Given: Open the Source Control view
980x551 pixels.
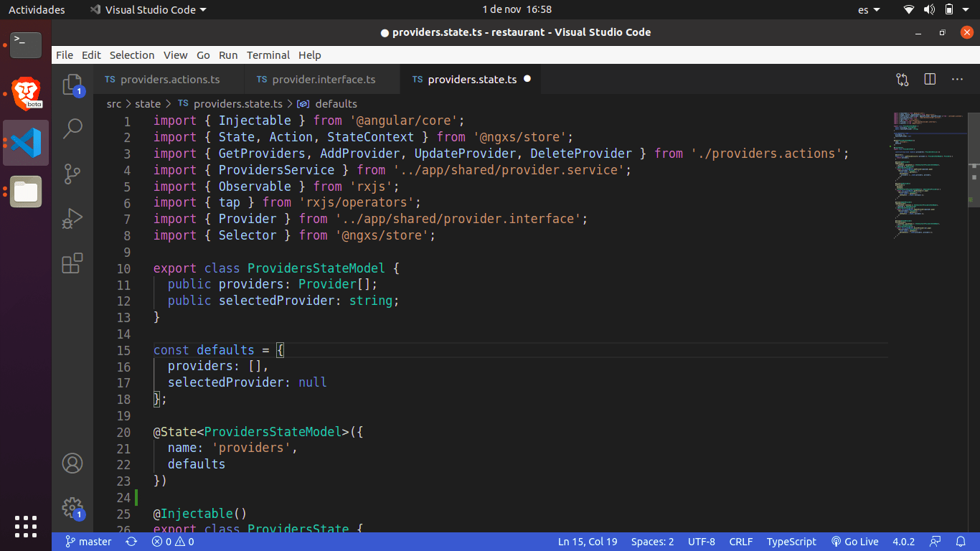Looking at the screenshot, I should pyautogui.click(x=72, y=174).
